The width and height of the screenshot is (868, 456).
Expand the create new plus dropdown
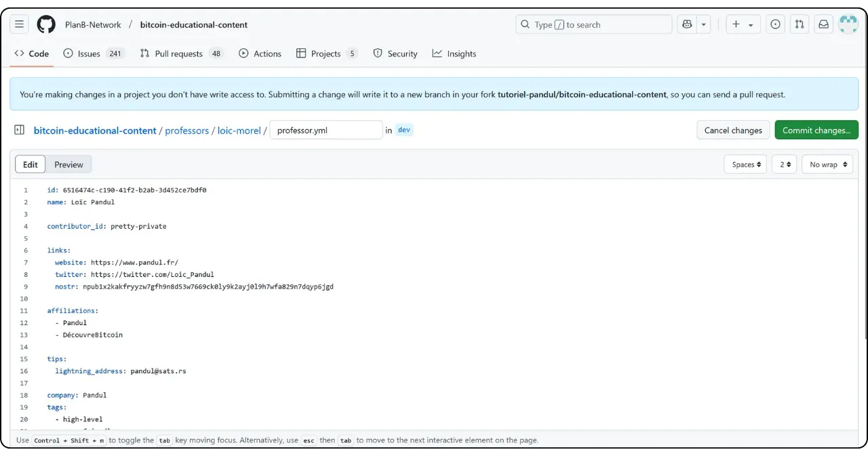pos(743,24)
